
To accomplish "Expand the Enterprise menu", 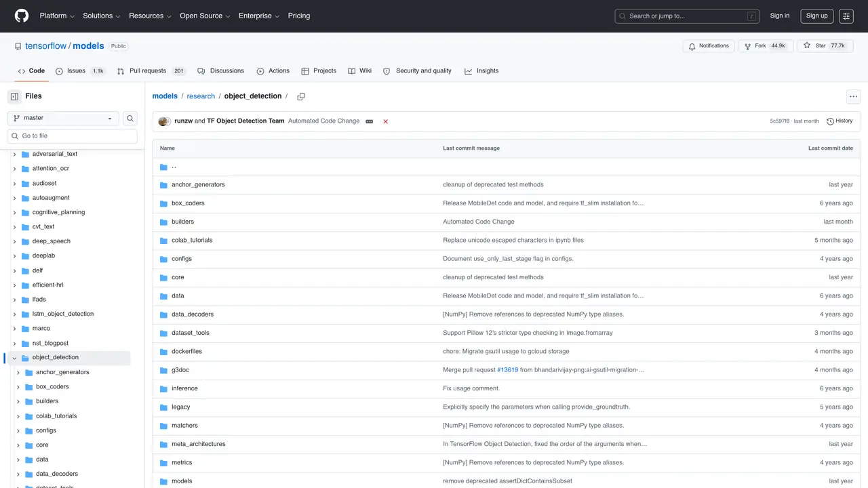I will (x=259, y=16).
